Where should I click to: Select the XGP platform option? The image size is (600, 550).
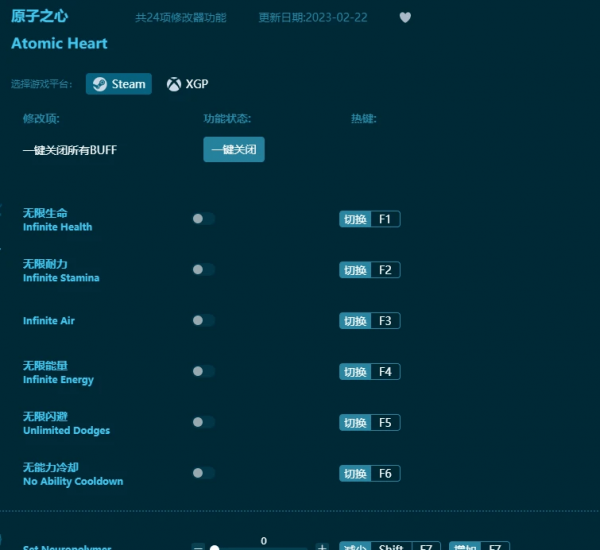coord(187,84)
